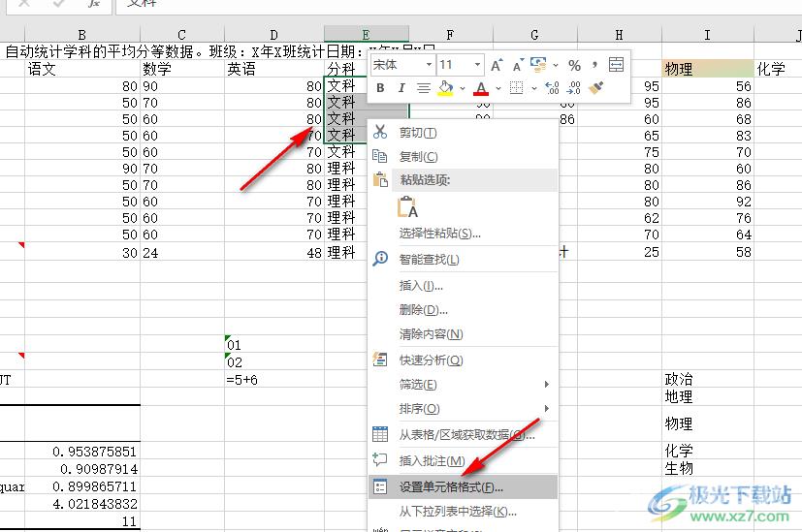Click the smart lookup magnifier icon
The image size is (802, 532).
click(x=380, y=259)
